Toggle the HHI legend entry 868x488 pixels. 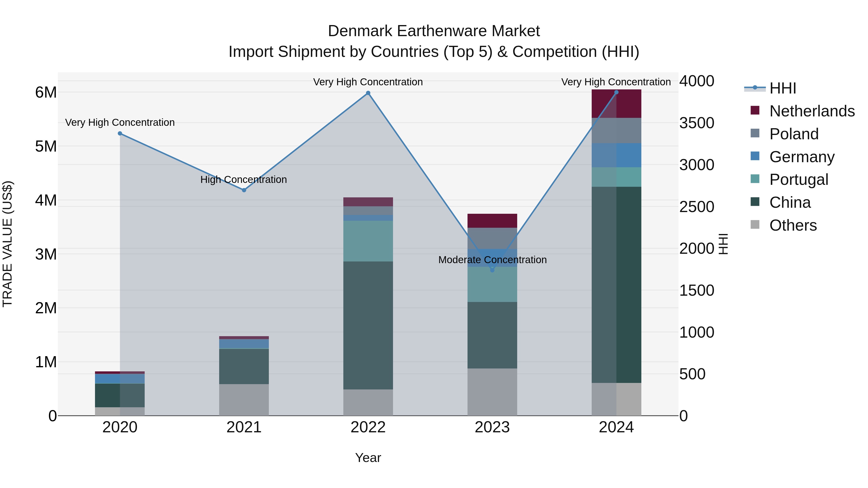point(770,88)
